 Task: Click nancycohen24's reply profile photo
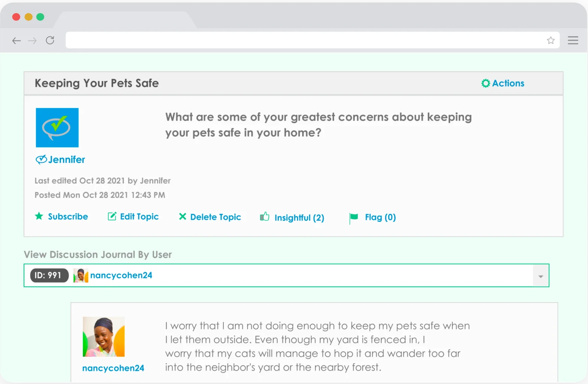[104, 337]
